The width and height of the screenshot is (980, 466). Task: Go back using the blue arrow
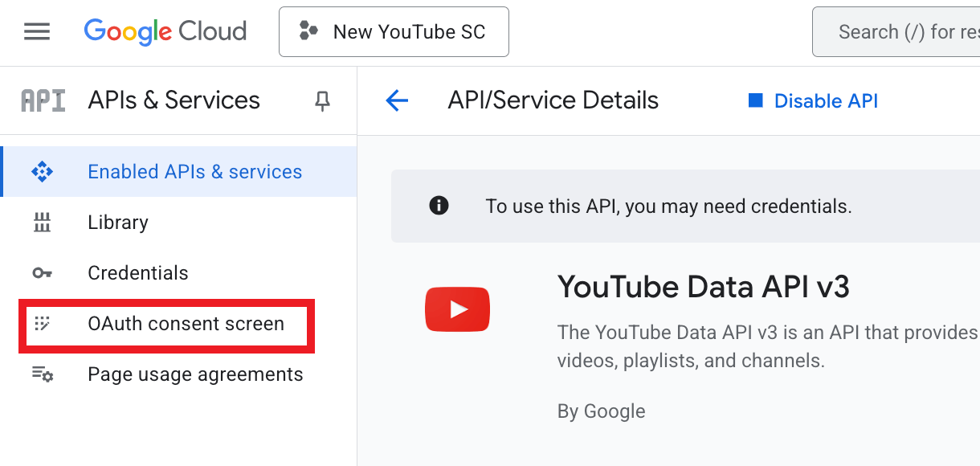click(397, 100)
